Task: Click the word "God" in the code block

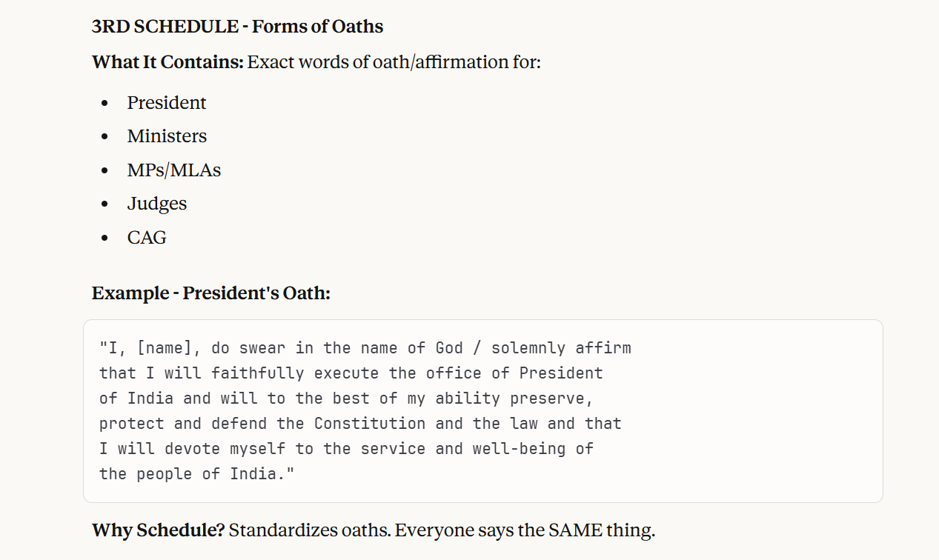Action: [x=449, y=348]
